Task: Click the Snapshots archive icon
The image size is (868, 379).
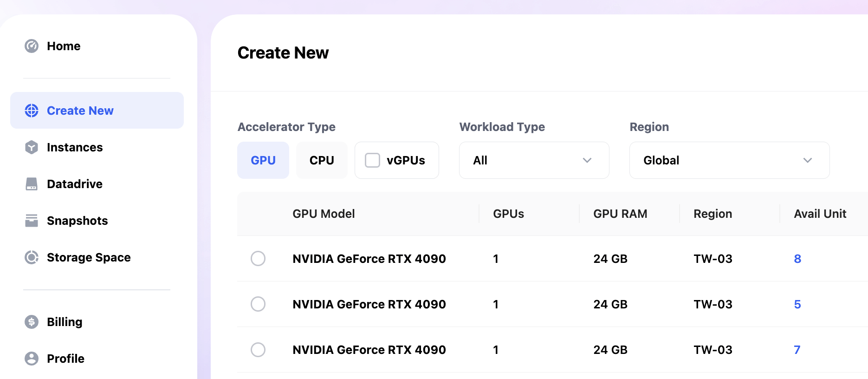Action: coord(32,221)
